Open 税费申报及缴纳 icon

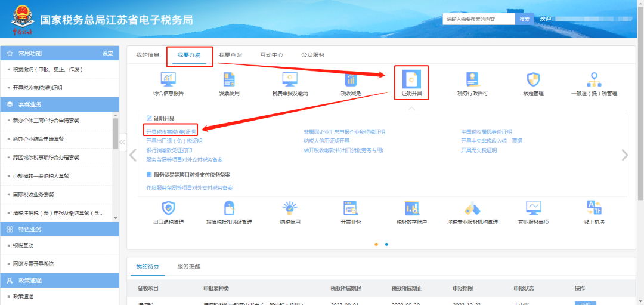tap(290, 79)
